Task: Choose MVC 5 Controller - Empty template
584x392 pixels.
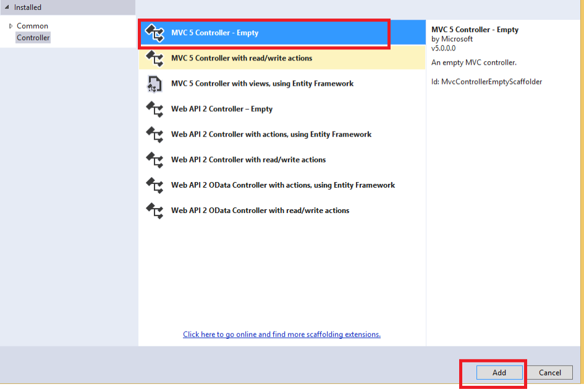Action: click(x=282, y=33)
